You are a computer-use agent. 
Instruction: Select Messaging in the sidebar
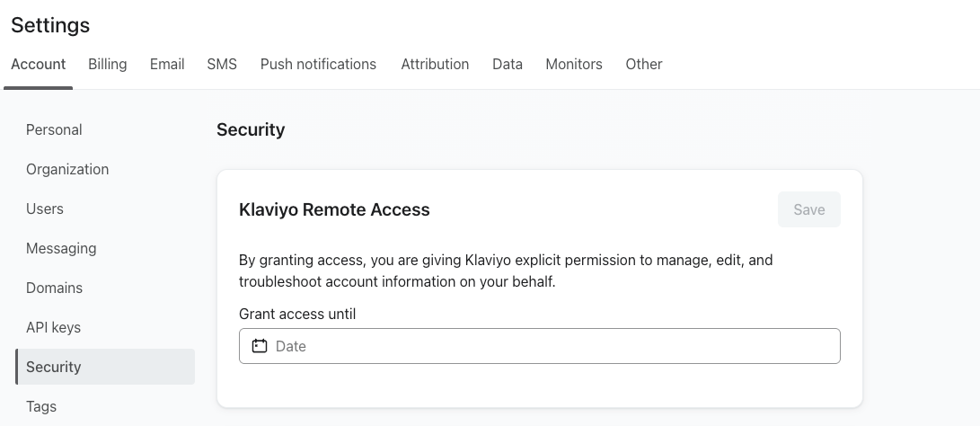pyautogui.click(x=61, y=249)
